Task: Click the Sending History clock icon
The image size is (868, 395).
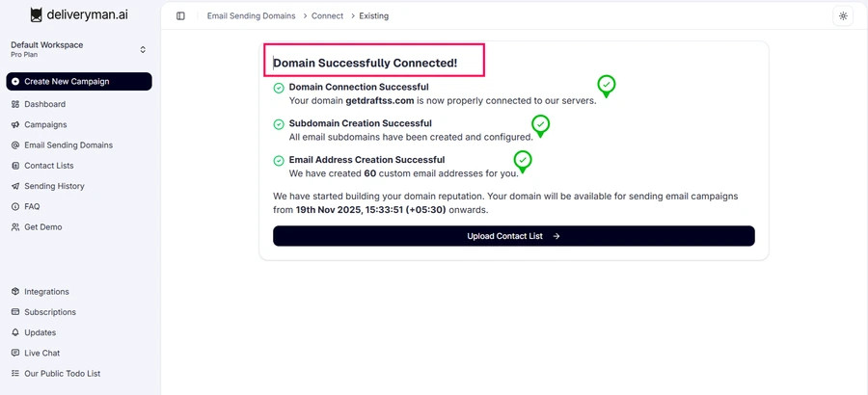Action: tap(15, 186)
